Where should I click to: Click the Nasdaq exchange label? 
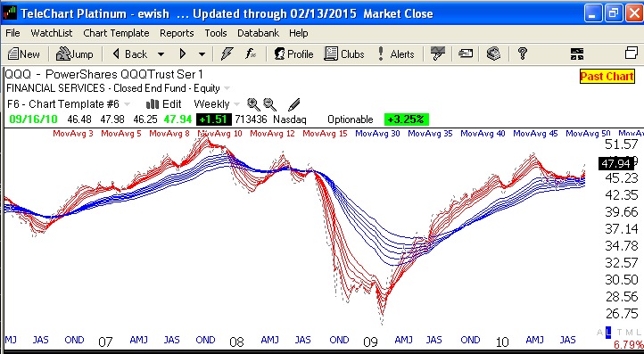click(x=290, y=119)
